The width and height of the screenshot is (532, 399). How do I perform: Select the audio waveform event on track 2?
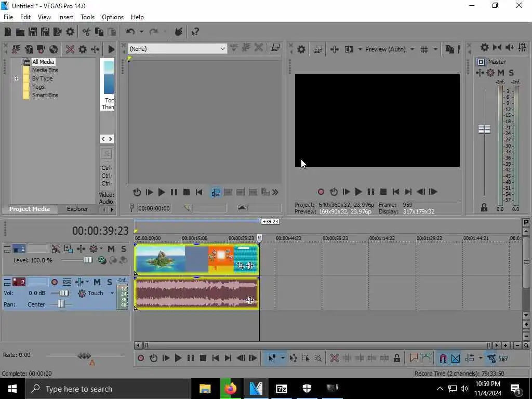click(196, 294)
